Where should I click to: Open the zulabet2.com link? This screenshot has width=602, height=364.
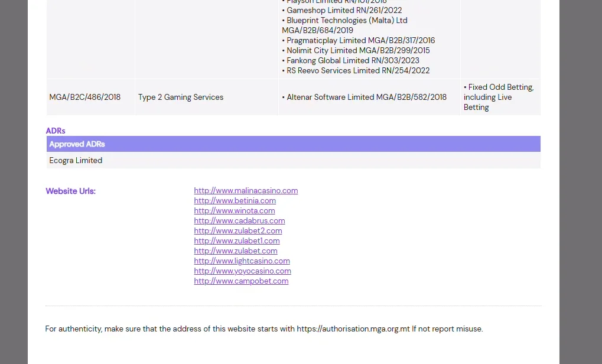click(x=237, y=230)
